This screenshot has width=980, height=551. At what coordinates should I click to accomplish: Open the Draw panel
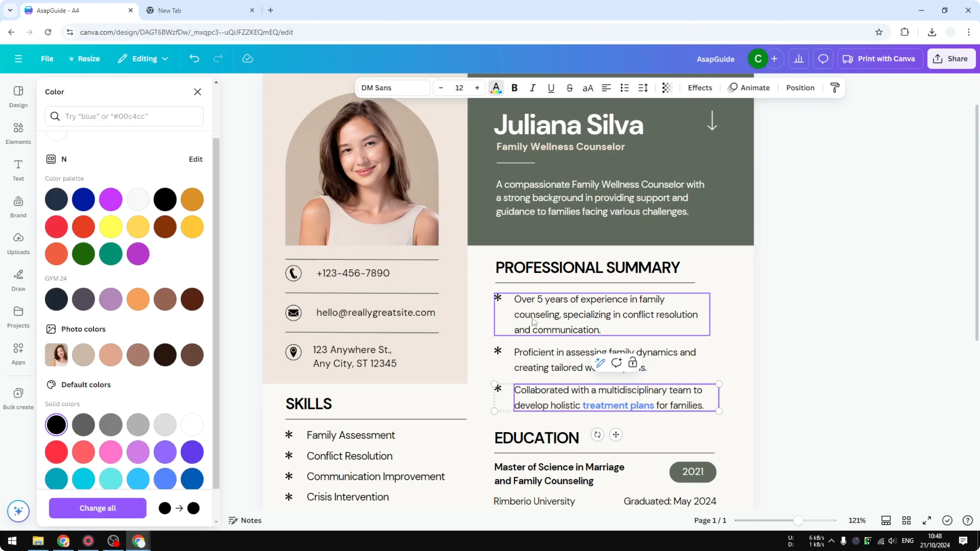pos(18,280)
